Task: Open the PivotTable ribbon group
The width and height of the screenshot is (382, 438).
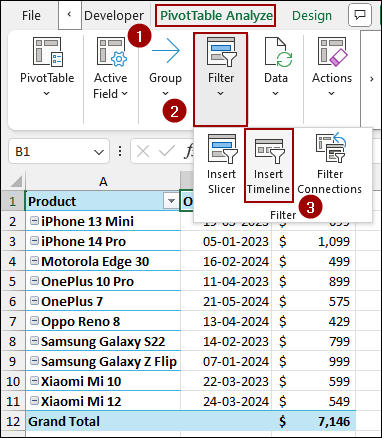Action: coord(47,68)
